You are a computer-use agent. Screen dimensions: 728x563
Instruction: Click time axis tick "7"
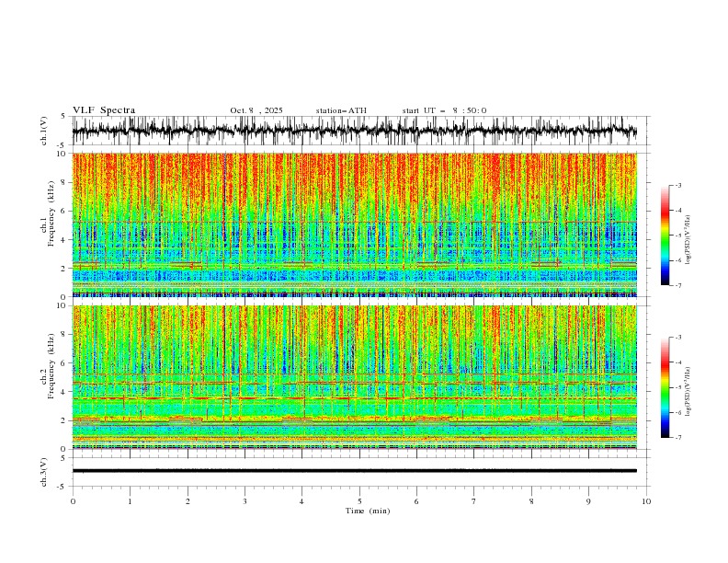(x=474, y=501)
